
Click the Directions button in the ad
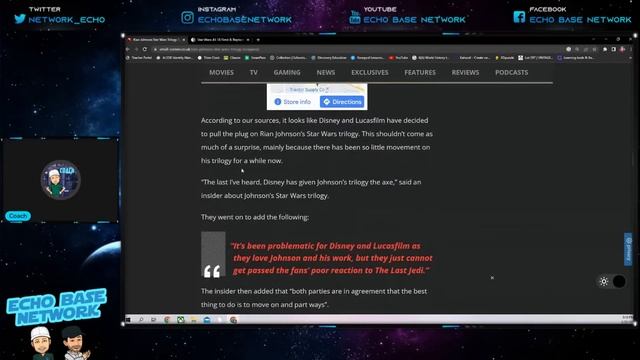tap(342, 102)
